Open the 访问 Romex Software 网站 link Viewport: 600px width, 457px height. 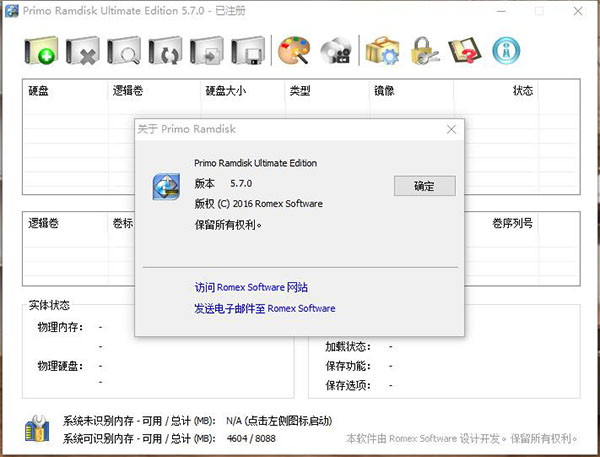[251, 287]
